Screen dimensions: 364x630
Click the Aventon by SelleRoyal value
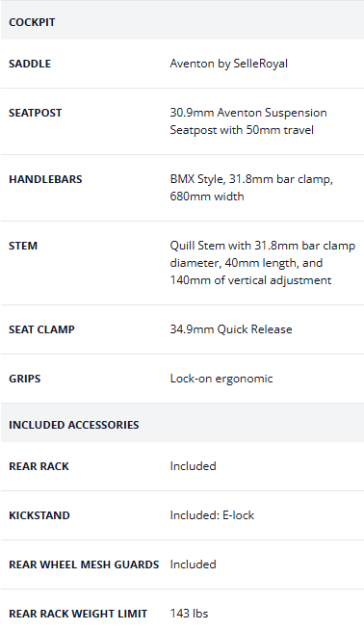228,64
